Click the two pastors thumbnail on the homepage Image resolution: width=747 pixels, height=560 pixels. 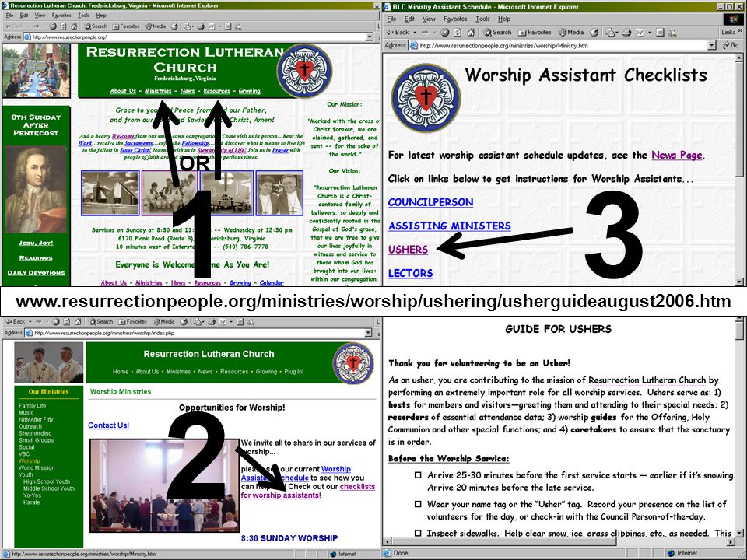(279, 193)
